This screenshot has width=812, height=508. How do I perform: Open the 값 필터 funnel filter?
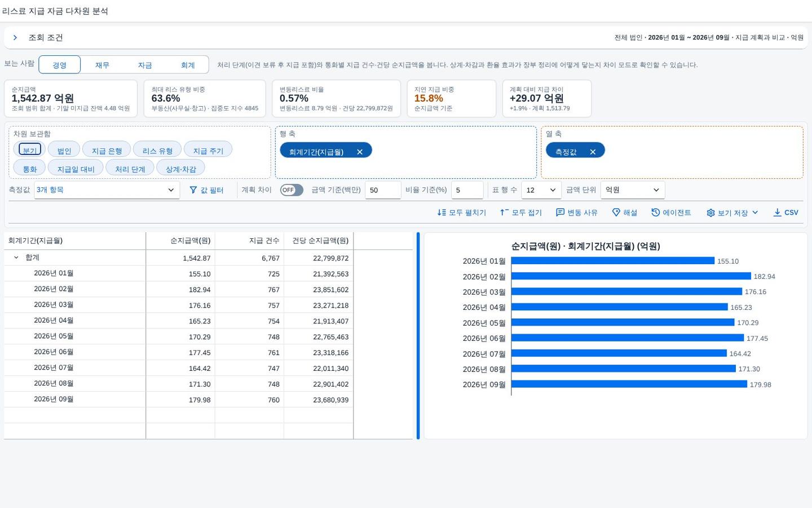[x=206, y=190]
